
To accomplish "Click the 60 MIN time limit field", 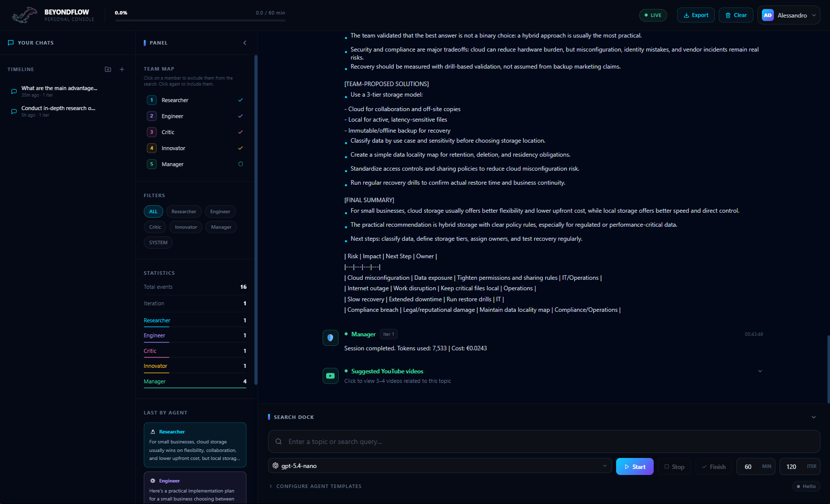I will click(756, 466).
